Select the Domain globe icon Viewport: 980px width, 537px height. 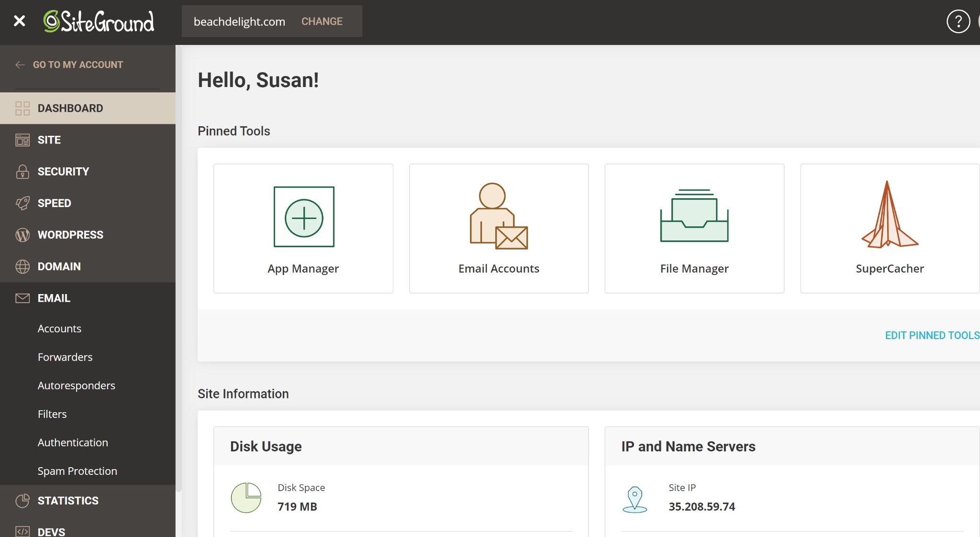point(22,266)
